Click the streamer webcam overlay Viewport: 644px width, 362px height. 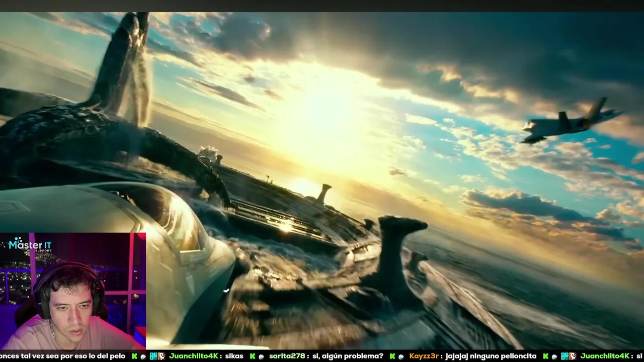coord(73,291)
